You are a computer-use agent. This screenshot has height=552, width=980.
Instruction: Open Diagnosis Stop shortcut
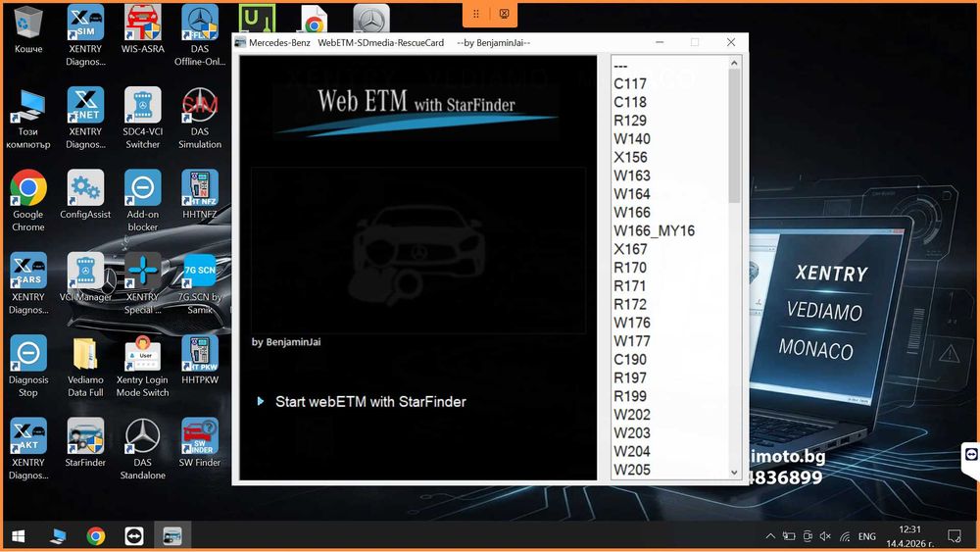point(28,367)
